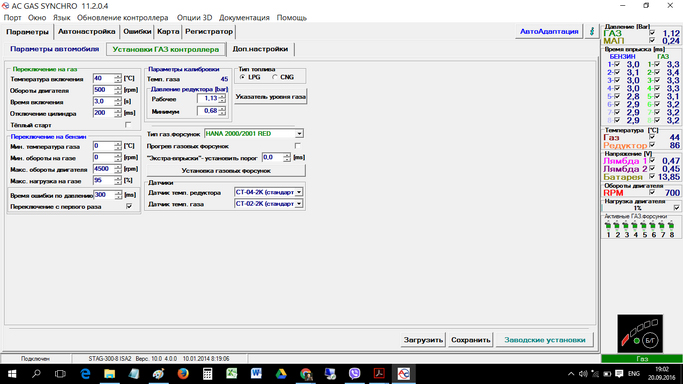Click Установка газовых форсунок button
The image size is (683, 384).
click(226, 171)
